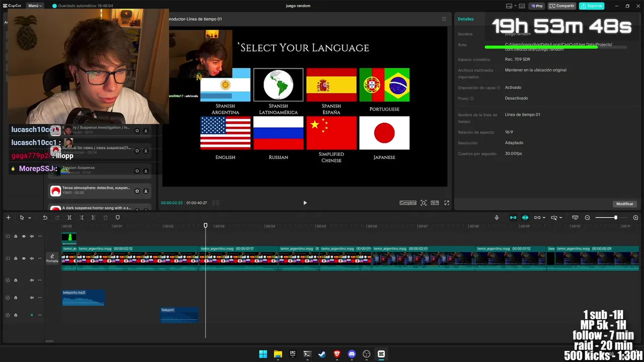Open more options for top overlay track

click(40, 236)
